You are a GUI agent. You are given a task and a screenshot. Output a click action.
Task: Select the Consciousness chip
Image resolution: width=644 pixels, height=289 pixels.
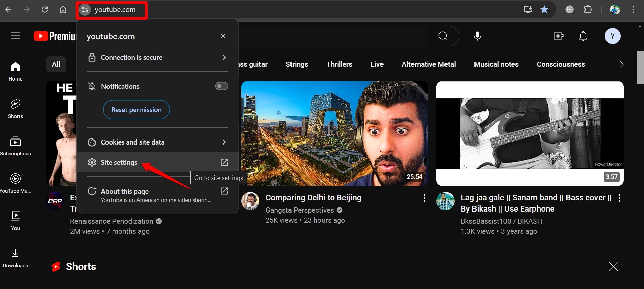click(x=561, y=64)
